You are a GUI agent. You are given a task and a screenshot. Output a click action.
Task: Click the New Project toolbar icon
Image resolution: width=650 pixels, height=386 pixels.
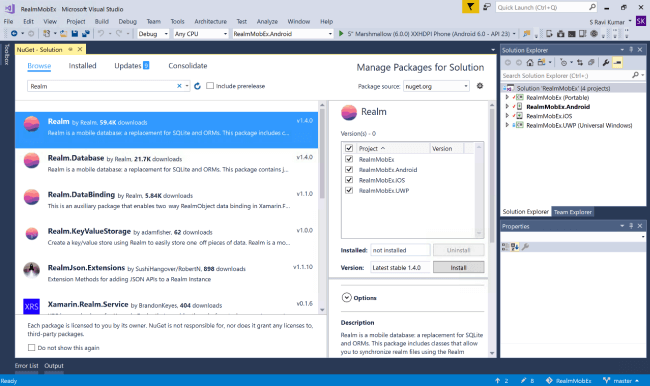(x=47, y=34)
